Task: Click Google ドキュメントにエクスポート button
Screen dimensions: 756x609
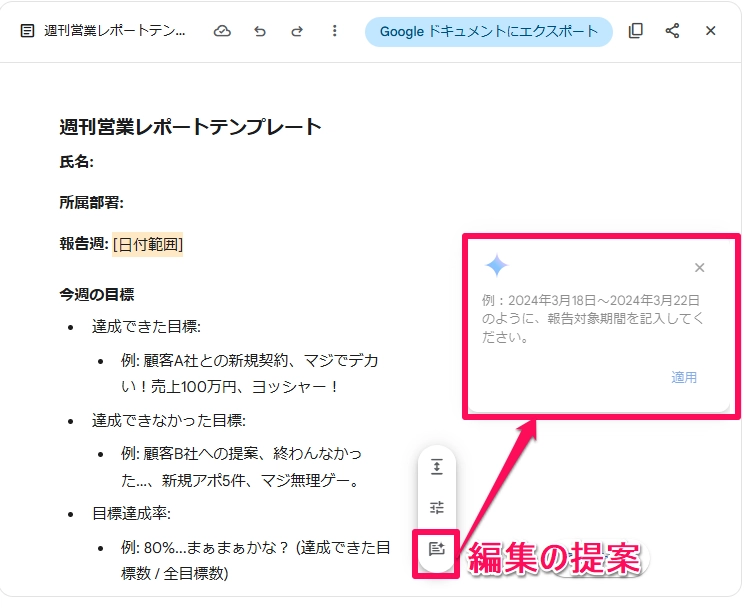Action: tap(488, 31)
